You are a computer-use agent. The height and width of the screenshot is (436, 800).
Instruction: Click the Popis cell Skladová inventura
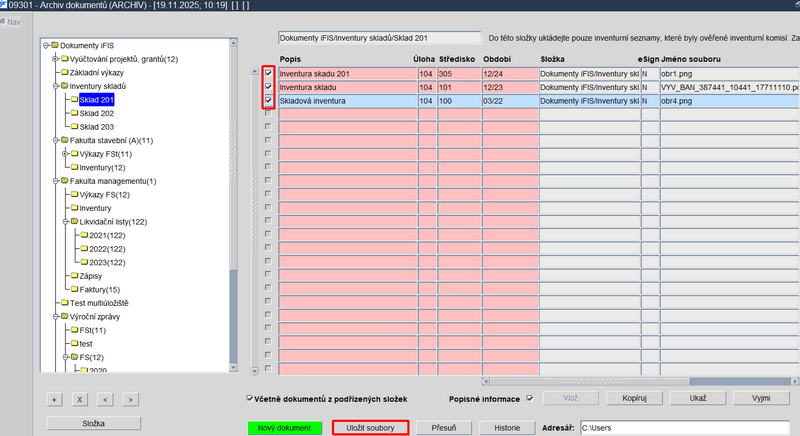(347, 101)
